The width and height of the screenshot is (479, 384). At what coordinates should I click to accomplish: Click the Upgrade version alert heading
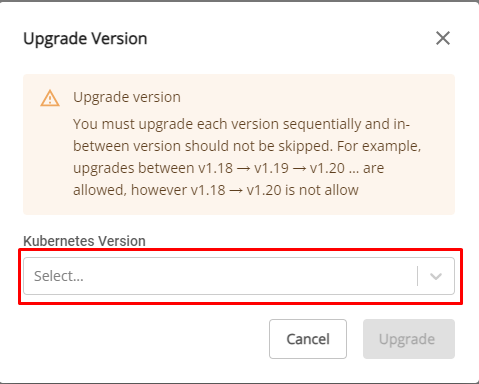(x=127, y=97)
